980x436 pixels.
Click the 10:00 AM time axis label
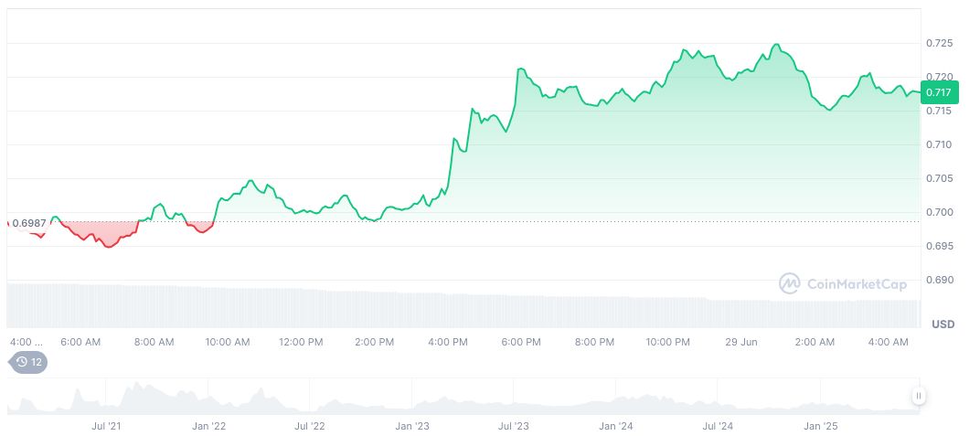point(228,342)
